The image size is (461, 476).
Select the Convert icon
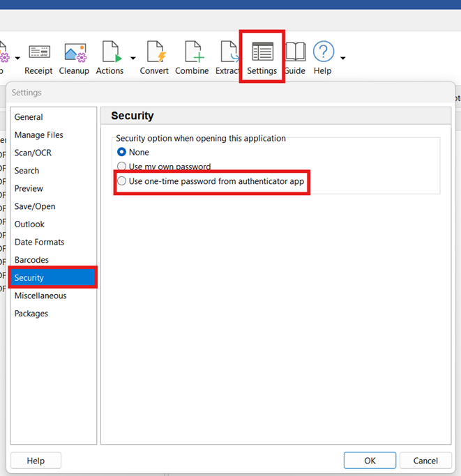click(154, 54)
